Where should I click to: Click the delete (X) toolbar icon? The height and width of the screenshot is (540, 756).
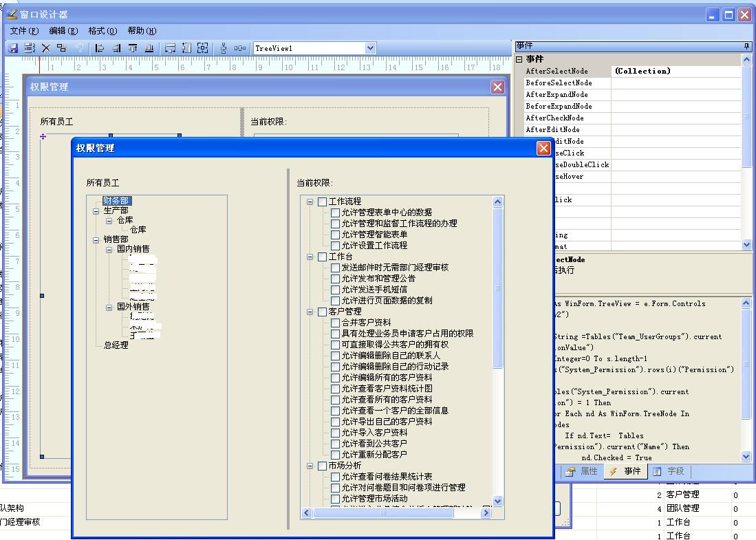(46, 48)
